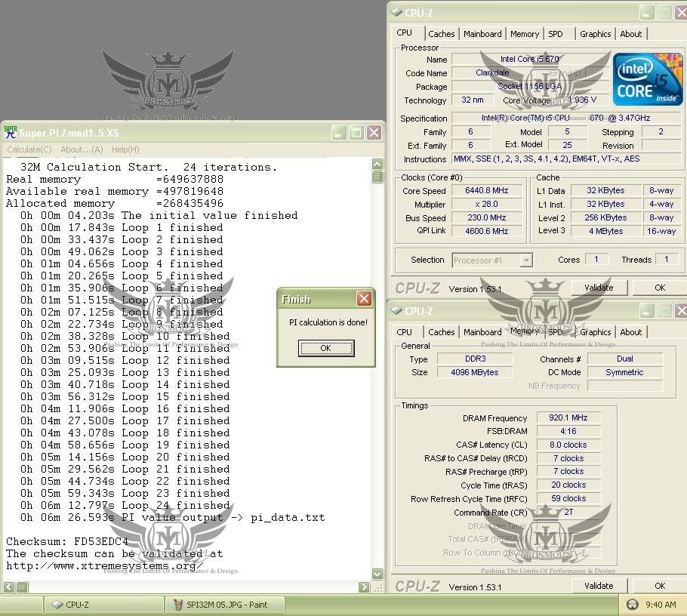Open Caches tab in lower CPU-Z
Screen dimensions: 687x616
[x=441, y=332]
